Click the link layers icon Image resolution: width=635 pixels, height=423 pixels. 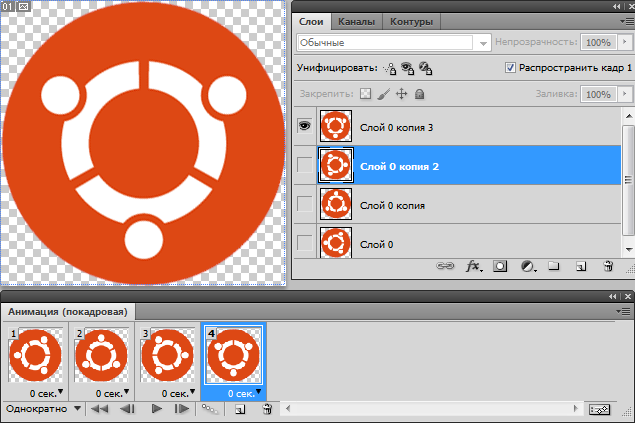pos(445,266)
